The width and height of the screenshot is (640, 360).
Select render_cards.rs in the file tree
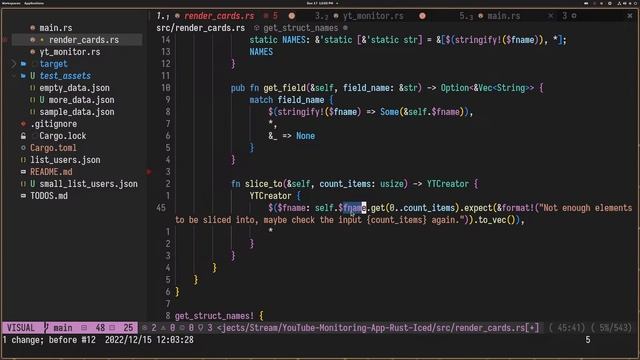84,40
